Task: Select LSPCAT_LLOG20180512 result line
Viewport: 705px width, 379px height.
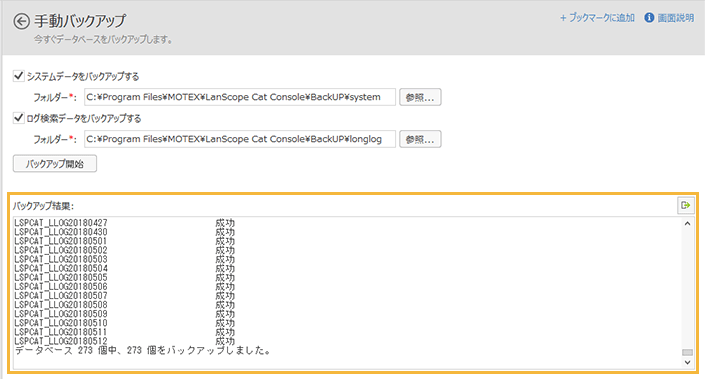Action: [125, 341]
